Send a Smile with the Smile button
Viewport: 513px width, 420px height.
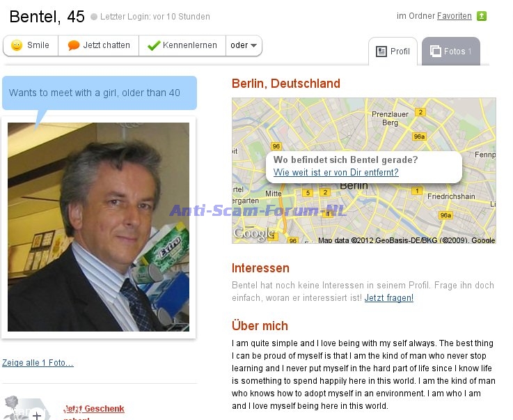pos(31,45)
